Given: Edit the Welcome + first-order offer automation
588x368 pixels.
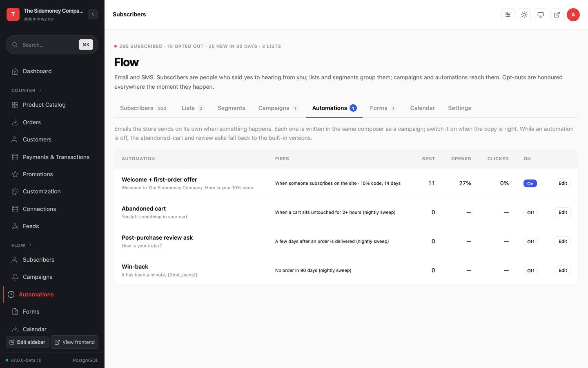Looking at the screenshot, I should pyautogui.click(x=563, y=183).
